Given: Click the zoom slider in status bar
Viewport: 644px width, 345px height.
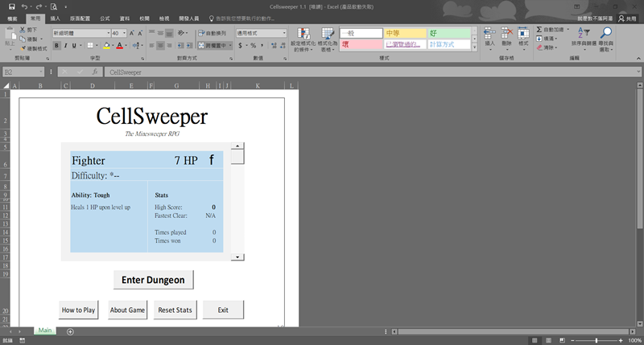Looking at the screenshot, I should 596,340.
